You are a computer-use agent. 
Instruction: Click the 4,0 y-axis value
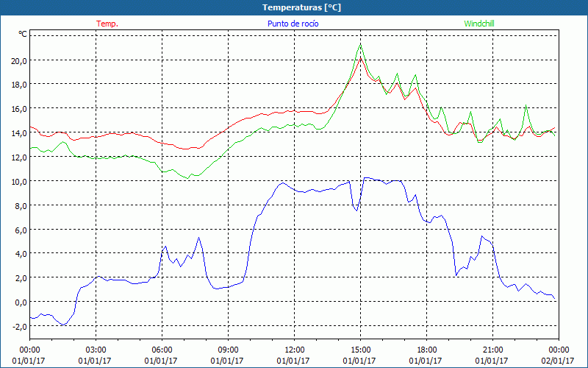click(x=21, y=254)
